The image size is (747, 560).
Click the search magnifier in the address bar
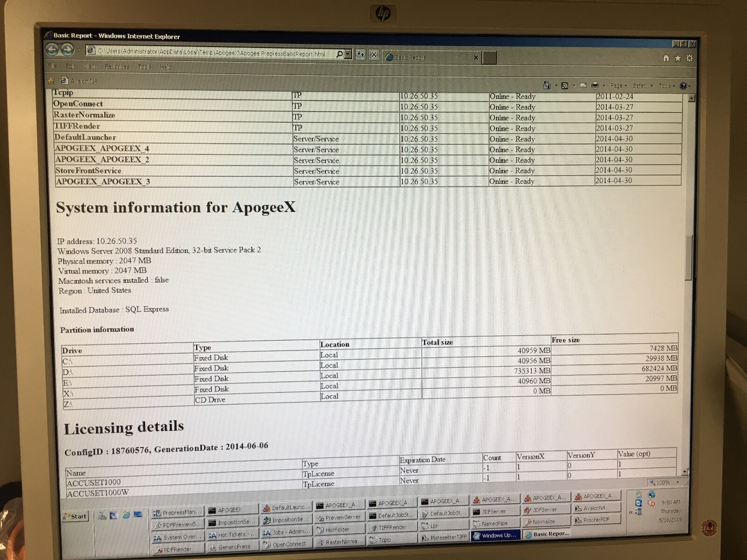point(339,54)
